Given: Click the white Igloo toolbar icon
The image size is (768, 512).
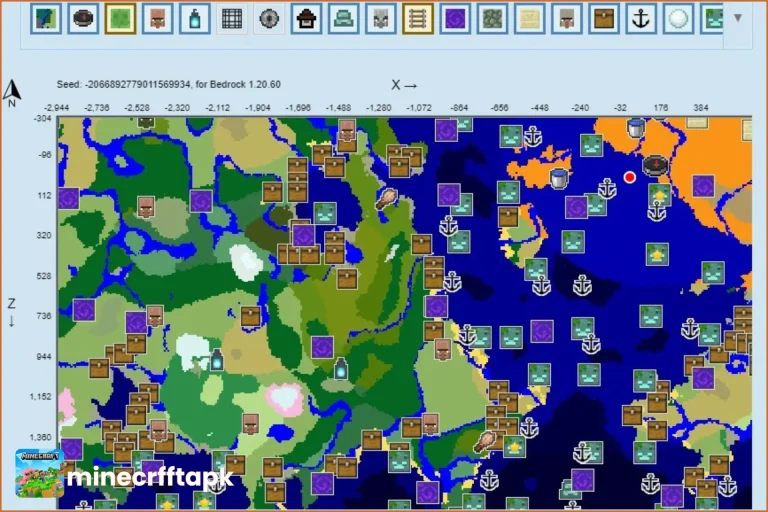Looking at the screenshot, I should pyautogui.click(x=678, y=19).
